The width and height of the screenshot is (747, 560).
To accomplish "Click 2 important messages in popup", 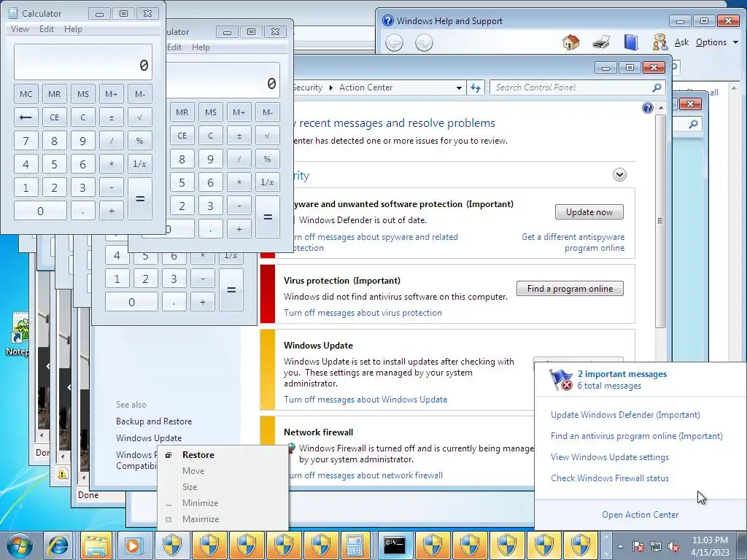I will point(622,374).
